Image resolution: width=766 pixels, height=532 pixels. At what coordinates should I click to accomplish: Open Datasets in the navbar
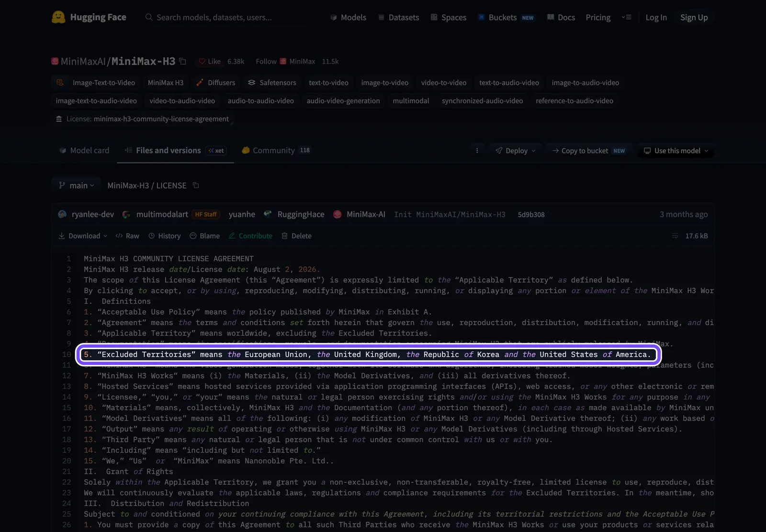click(398, 17)
